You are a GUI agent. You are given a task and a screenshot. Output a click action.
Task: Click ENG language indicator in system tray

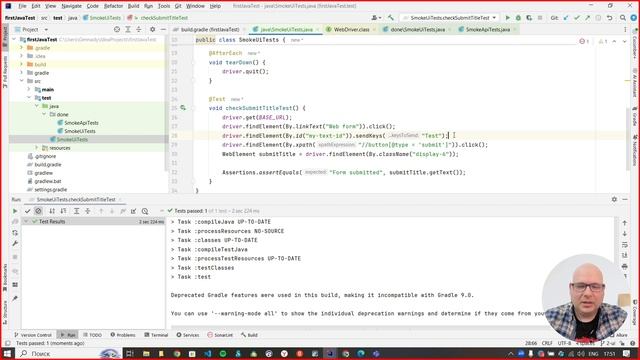point(593,353)
